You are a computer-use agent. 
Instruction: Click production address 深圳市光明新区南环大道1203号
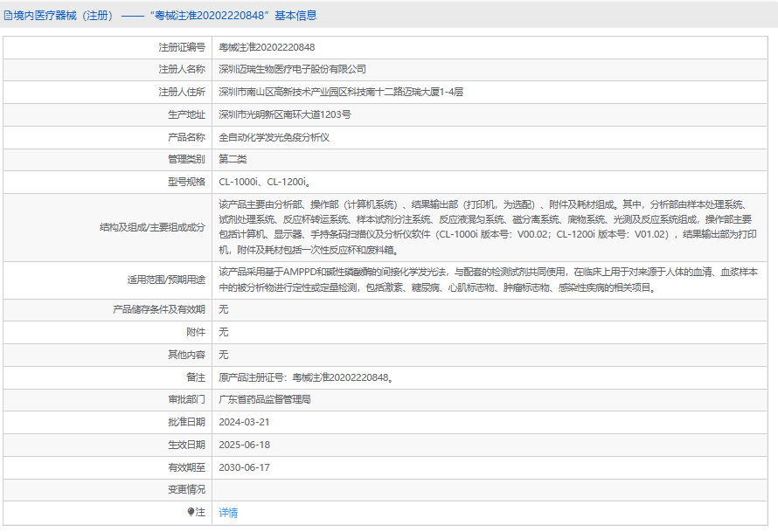coord(285,114)
